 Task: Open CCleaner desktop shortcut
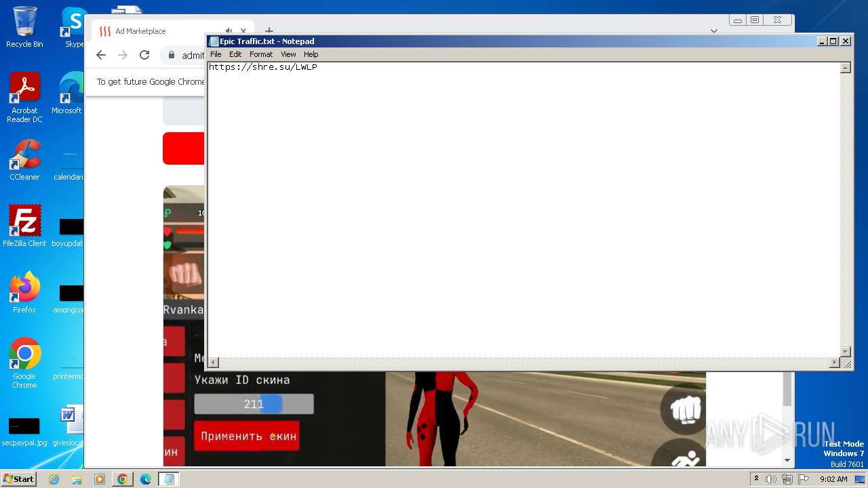tap(24, 160)
